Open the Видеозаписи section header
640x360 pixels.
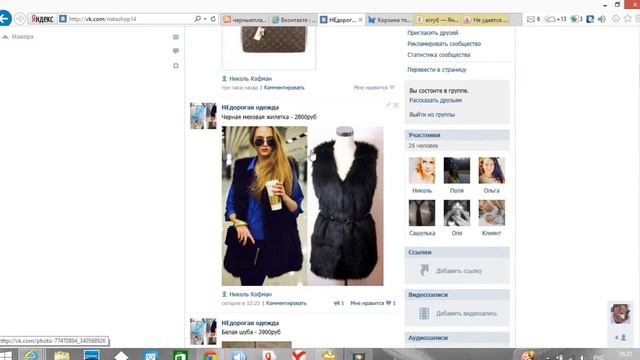tap(457, 295)
